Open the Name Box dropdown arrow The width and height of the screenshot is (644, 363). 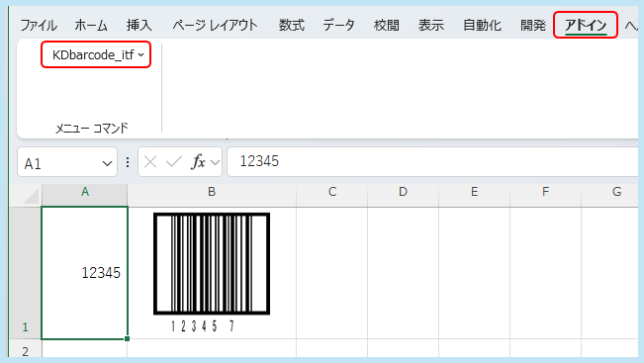click(x=107, y=163)
